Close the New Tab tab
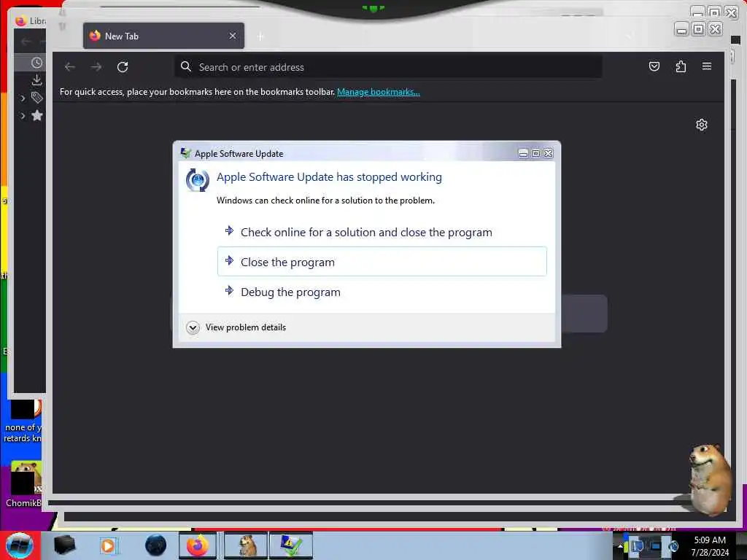The height and width of the screenshot is (560, 747). (233, 36)
